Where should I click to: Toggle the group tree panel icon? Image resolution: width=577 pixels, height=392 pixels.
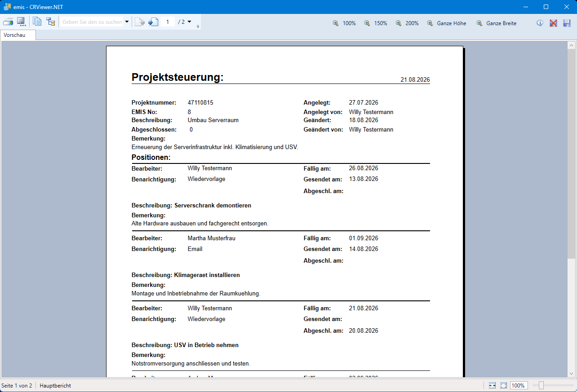[x=50, y=22]
